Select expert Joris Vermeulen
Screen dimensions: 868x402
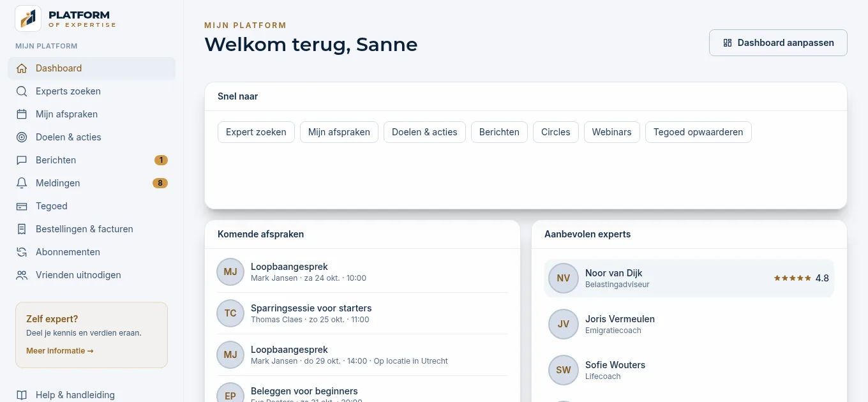coord(689,324)
